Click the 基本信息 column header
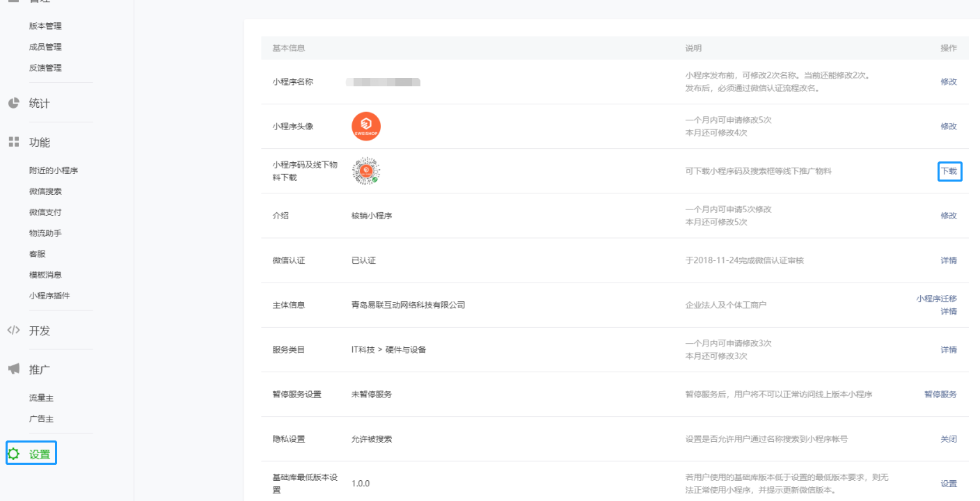Screen dimensions: 980x501 (x=288, y=48)
